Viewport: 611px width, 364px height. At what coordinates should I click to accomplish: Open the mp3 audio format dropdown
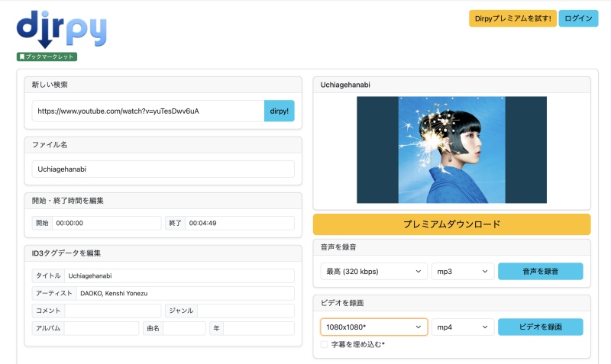point(463,272)
